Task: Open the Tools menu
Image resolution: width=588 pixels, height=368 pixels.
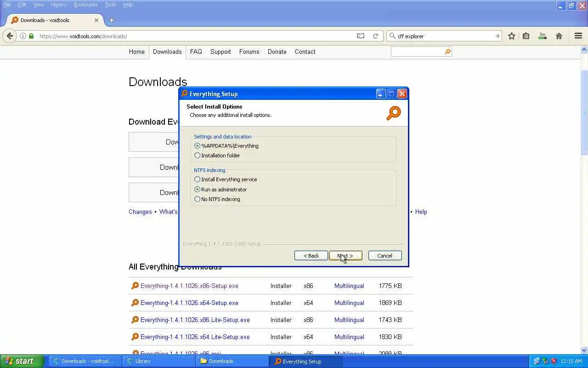Action: pos(110,5)
